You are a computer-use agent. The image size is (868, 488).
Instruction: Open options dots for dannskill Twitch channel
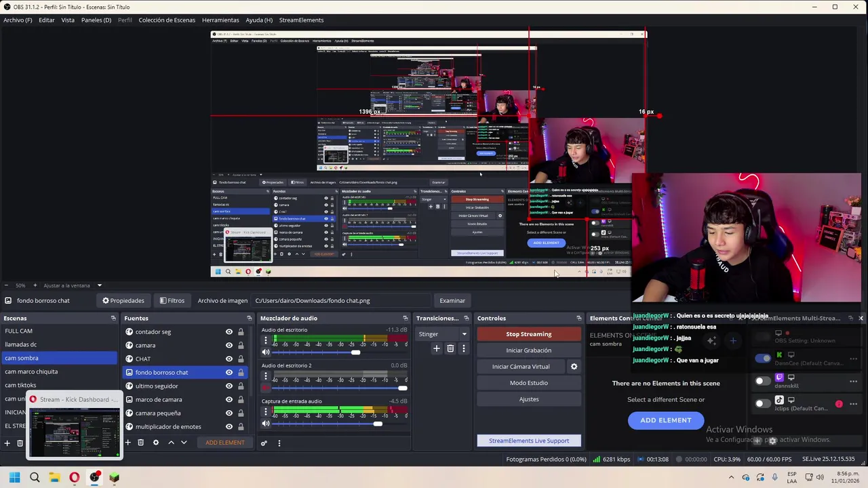coord(853,382)
